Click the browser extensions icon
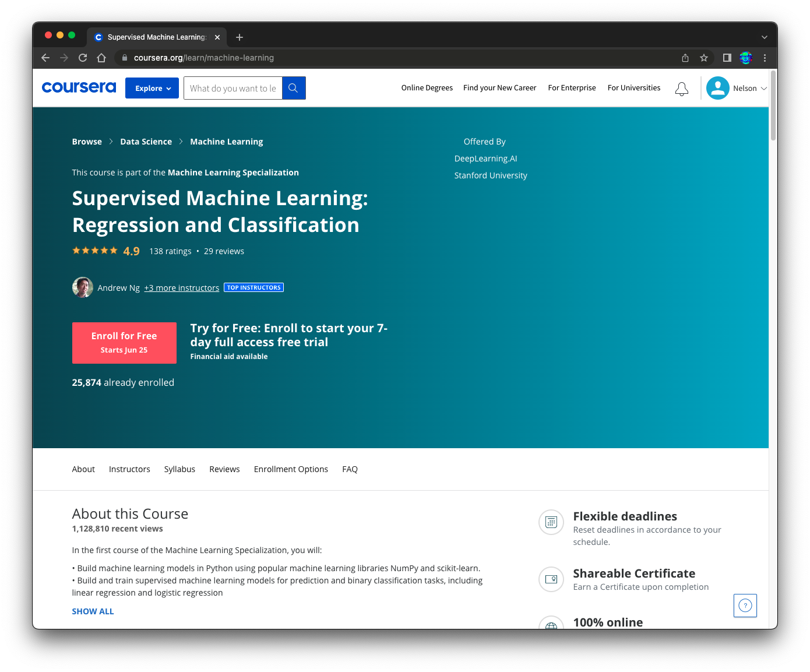Screen dimensions: 810x672 click(x=746, y=58)
